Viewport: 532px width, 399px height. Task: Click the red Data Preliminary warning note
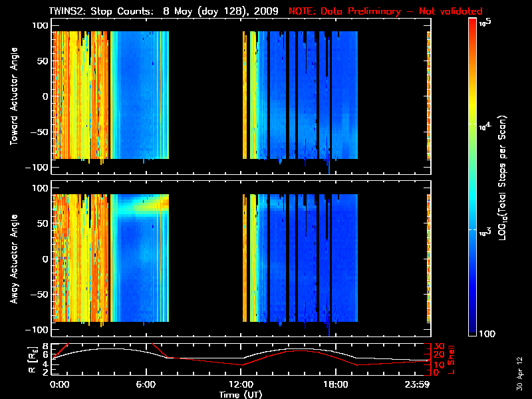click(x=385, y=11)
